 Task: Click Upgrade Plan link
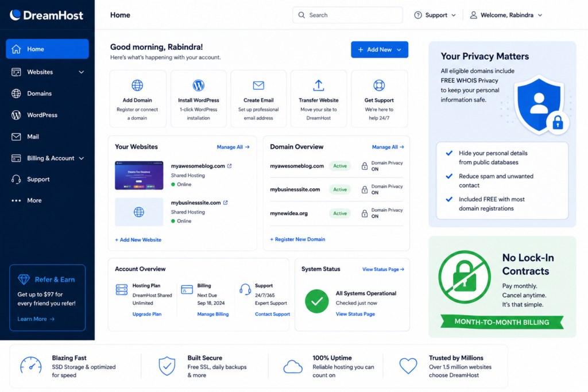pyautogui.click(x=147, y=314)
